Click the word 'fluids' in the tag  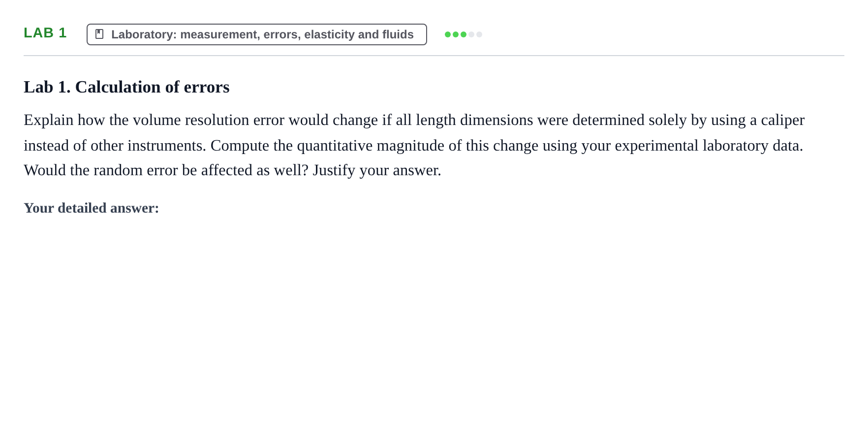click(x=398, y=34)
